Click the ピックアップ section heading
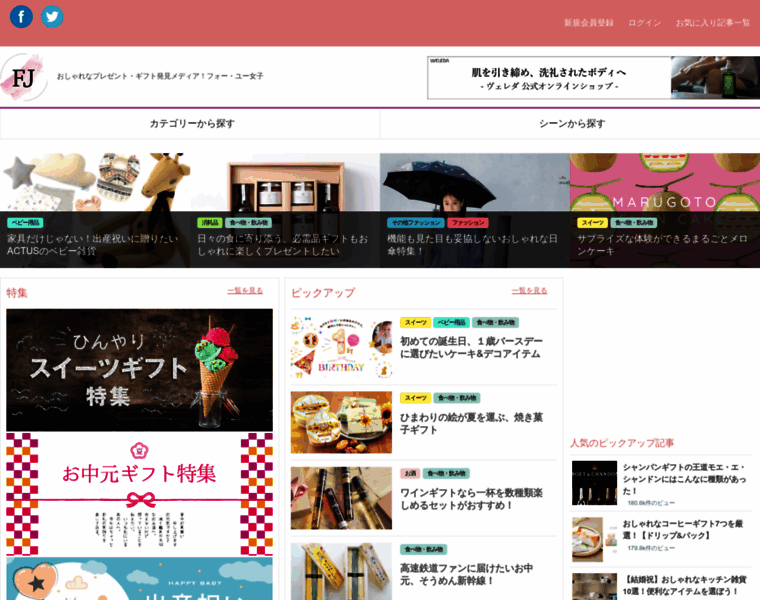Viewport: 760px width, 600px height. [x=323, y=293]
